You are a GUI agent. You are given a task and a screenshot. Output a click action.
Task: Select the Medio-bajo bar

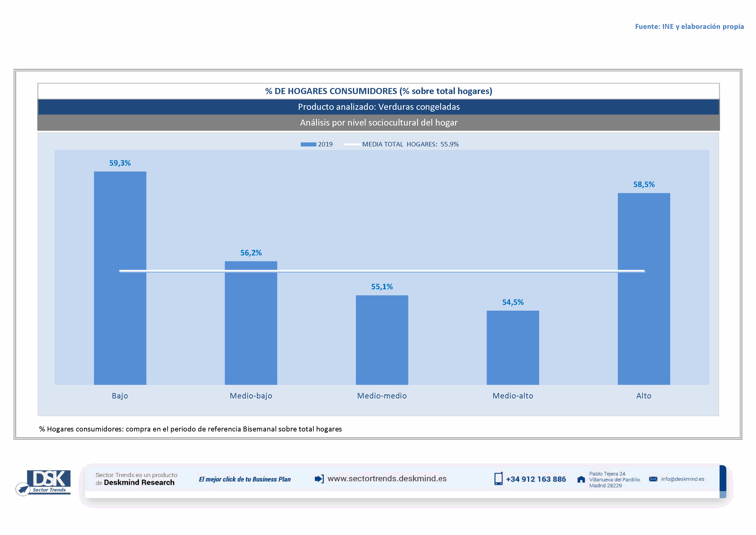point(251,329)
